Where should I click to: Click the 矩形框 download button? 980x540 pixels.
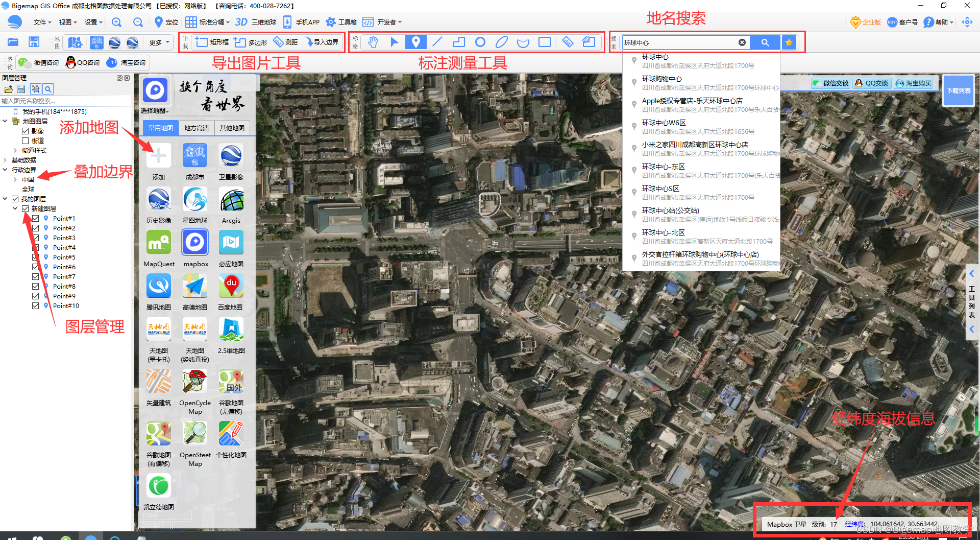click(x=212, y=42)
